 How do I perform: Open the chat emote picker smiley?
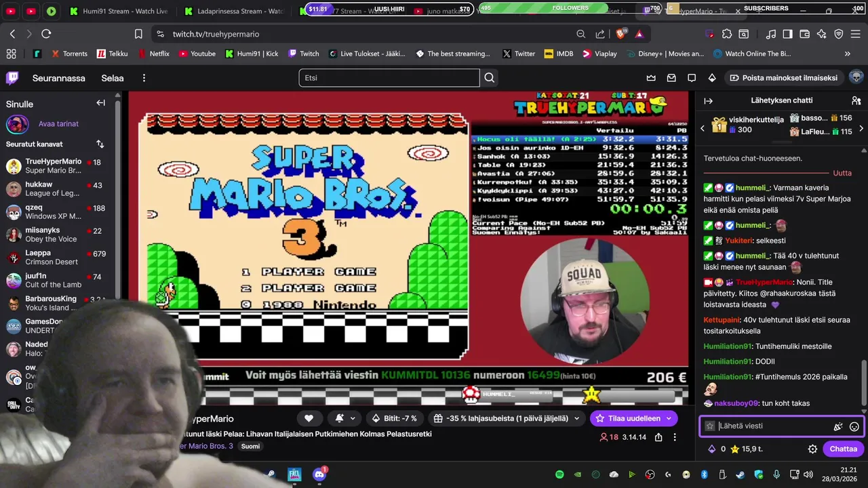[x=854, y=426]
